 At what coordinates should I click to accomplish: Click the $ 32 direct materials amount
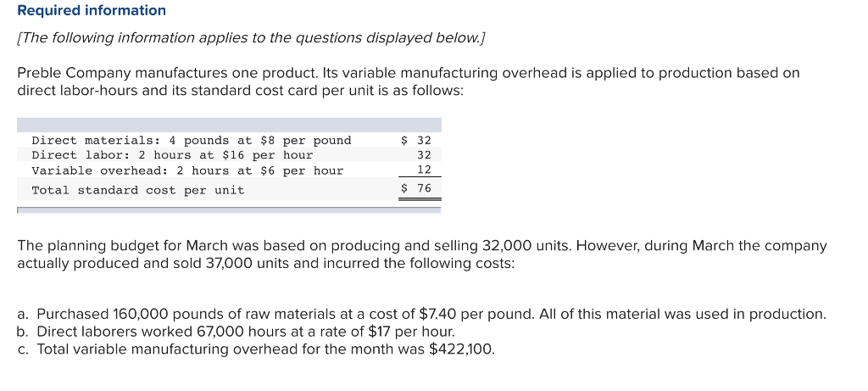[416, 140]
